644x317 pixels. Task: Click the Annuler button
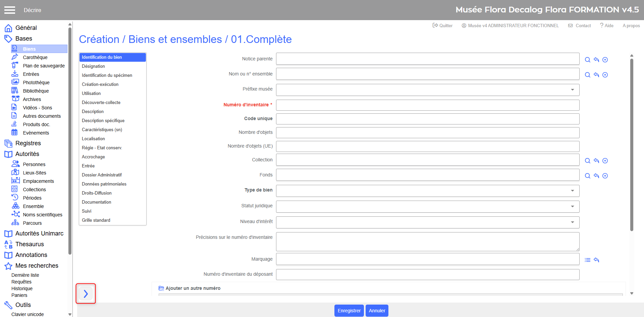click(x=377, y=311)
